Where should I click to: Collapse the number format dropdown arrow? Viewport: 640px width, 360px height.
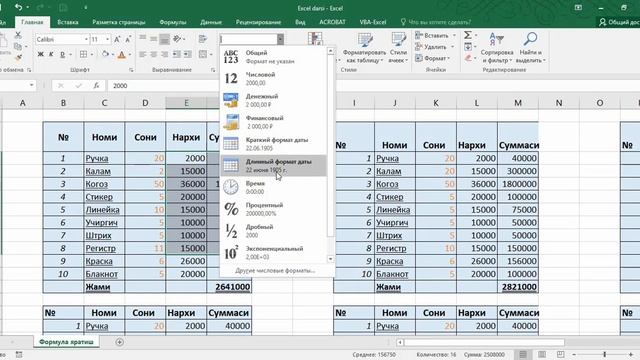280,39
